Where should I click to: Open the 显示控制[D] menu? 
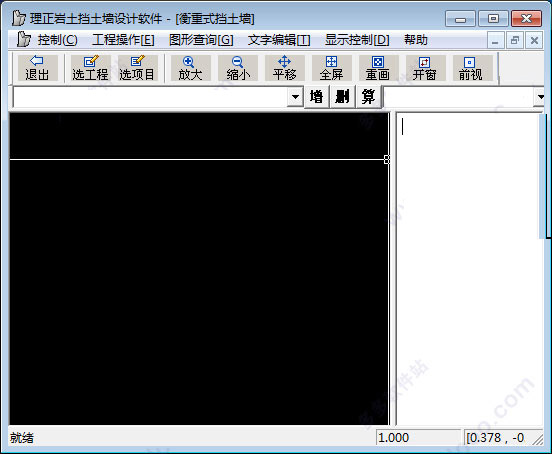357,40
